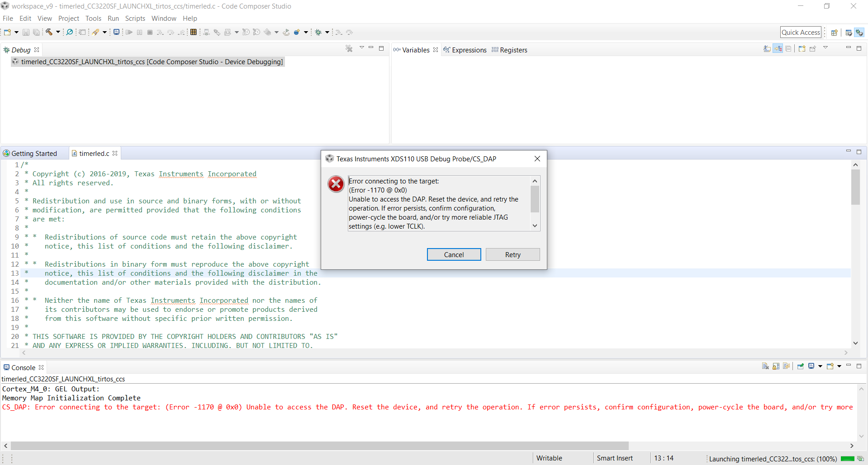
Task: Click the Debug bug toolbar icon
Action: pos(318,32)
